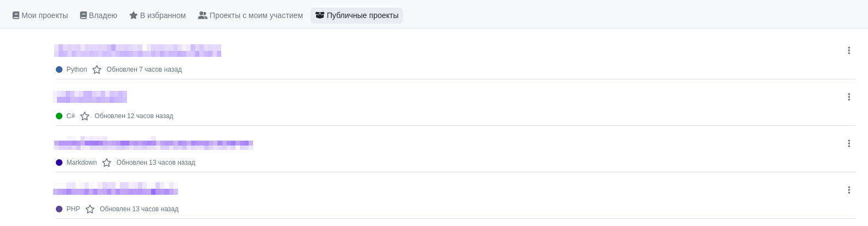
Task: Open Проекты с моим участием tab
Action: pos(250,15)
